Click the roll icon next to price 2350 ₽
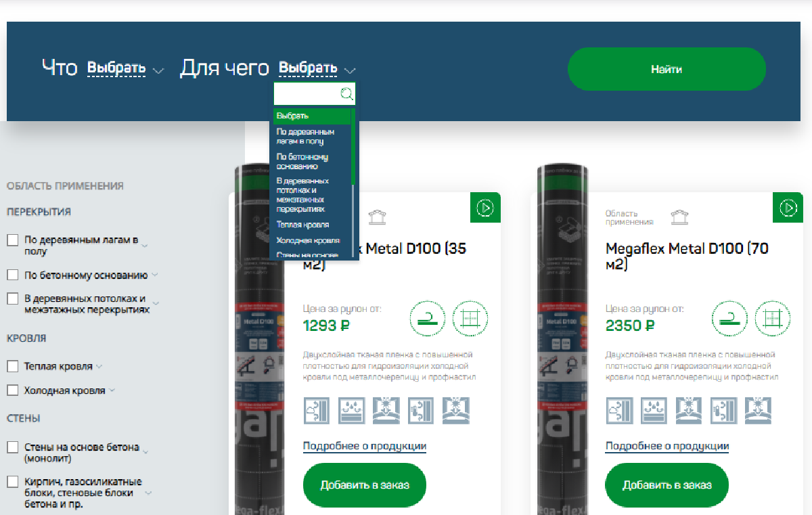Screen dimensions: 812x515 click(x=729, y=318)
